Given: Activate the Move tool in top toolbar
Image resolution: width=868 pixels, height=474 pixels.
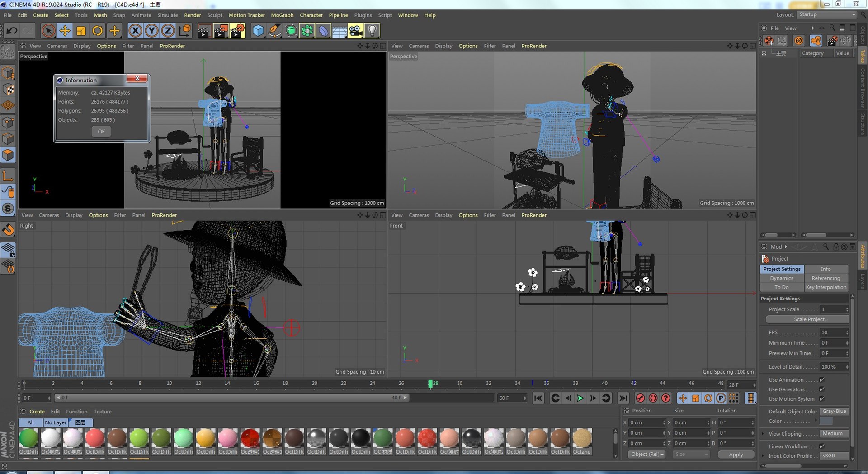Looking at the screenshot, I should click(65, 31).
